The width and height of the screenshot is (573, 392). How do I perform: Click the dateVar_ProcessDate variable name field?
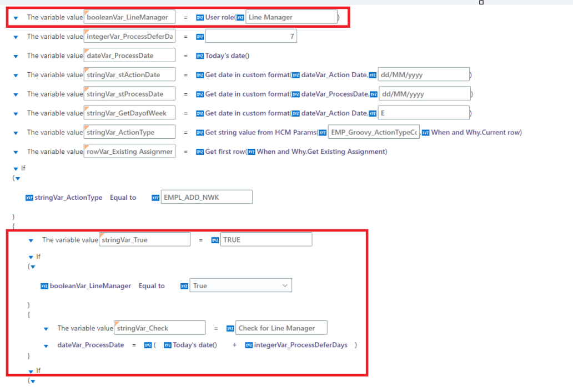point(129,55)
